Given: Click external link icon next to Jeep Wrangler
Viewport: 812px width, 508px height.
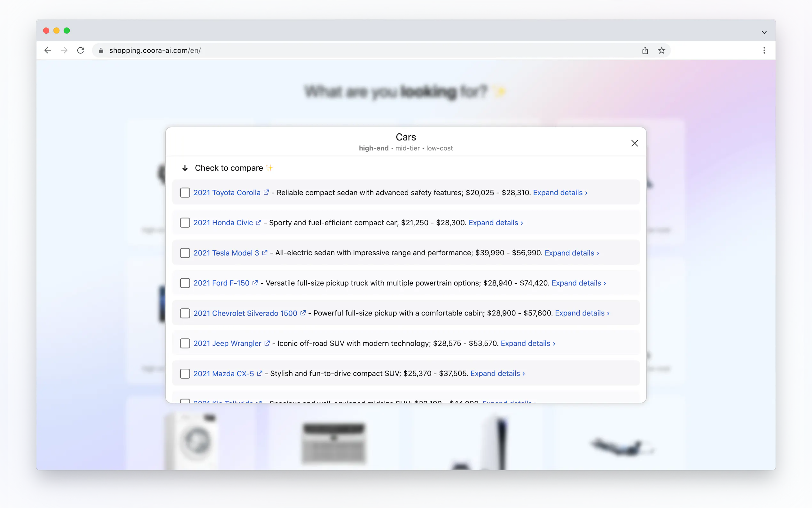Looking at the screenshot, I should [x=267, y=343].
